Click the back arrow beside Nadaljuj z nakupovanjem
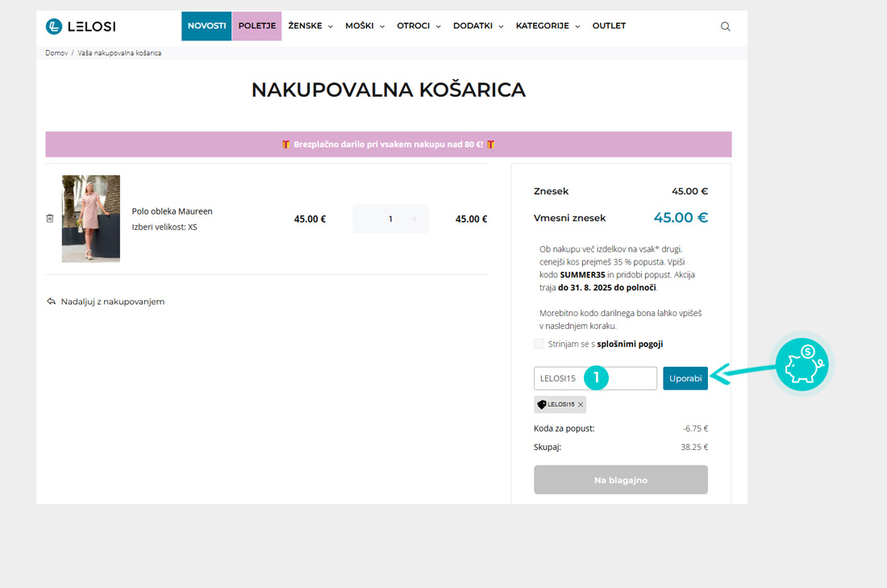The width and height of the screenshot is (887, 588). [52, 302]
